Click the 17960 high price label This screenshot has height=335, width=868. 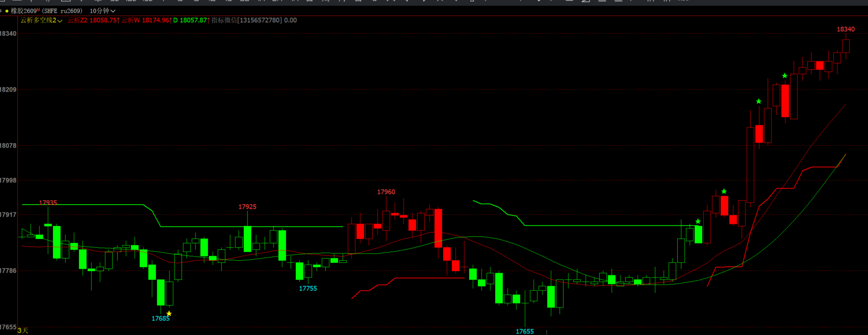pos(386,192)
